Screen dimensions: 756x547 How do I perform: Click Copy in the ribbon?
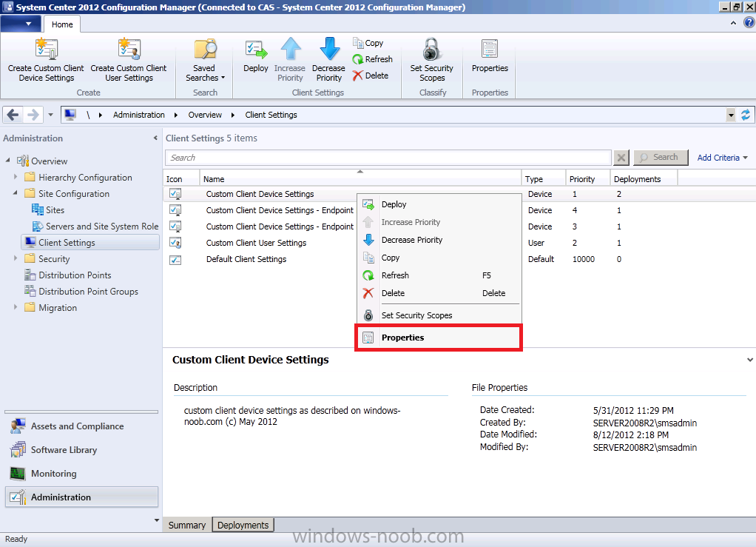(368, 43)
